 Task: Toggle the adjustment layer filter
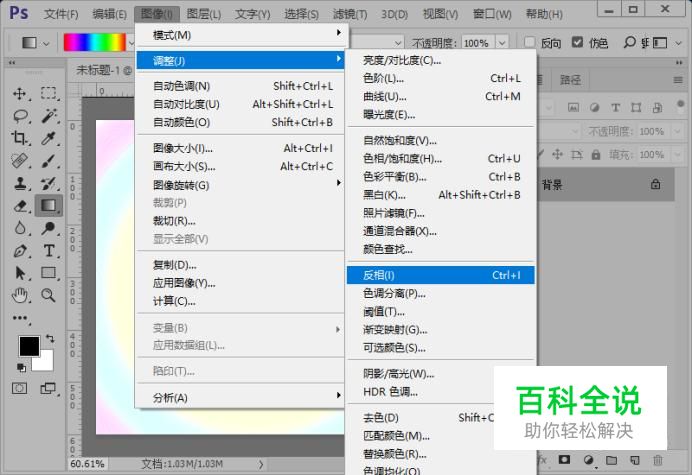pyautogui.click(x=594, y=107)
